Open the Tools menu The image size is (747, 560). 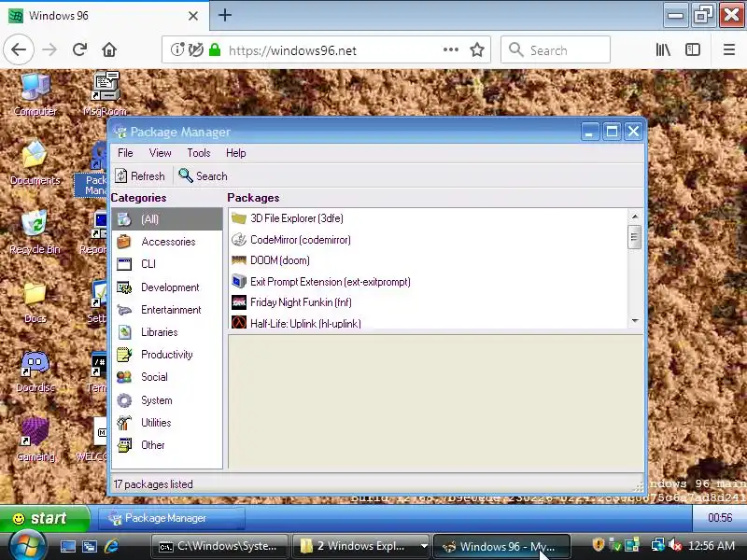point(199,153)
